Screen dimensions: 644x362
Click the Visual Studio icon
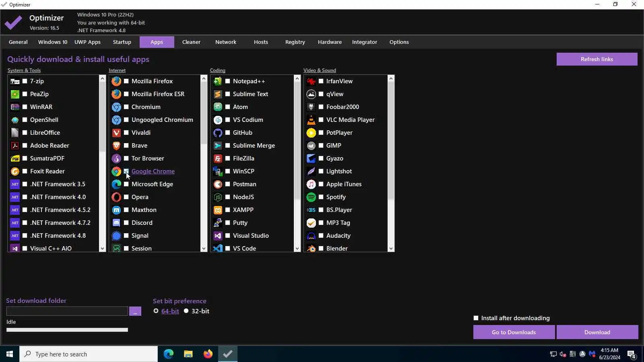point(218,236)
